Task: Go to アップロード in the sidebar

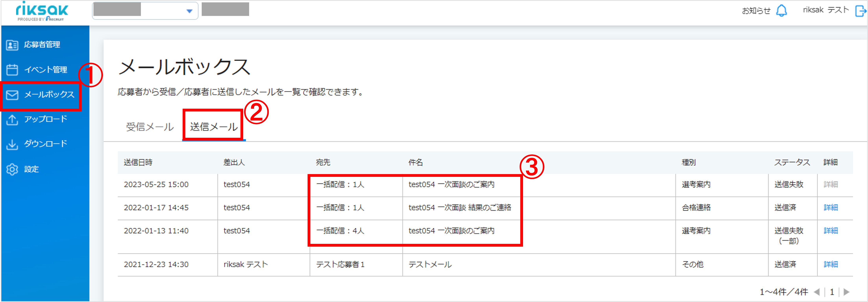Action: point(45,119)
